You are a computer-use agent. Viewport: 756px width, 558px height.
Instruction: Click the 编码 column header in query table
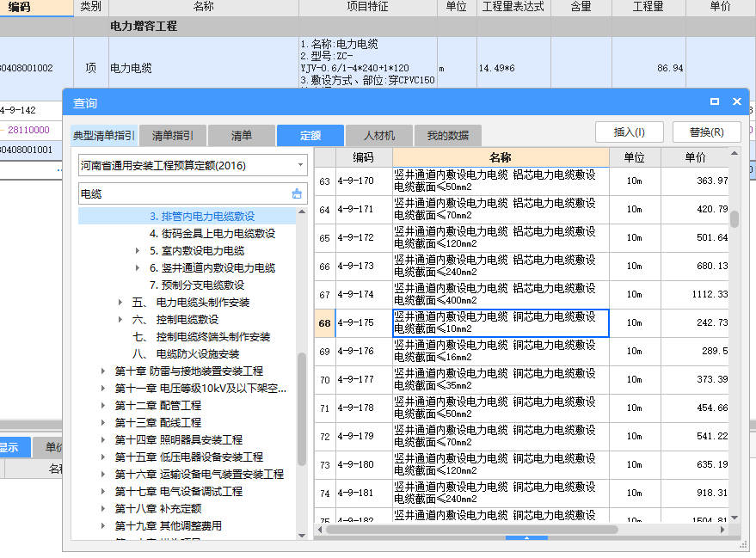[364, 157]
